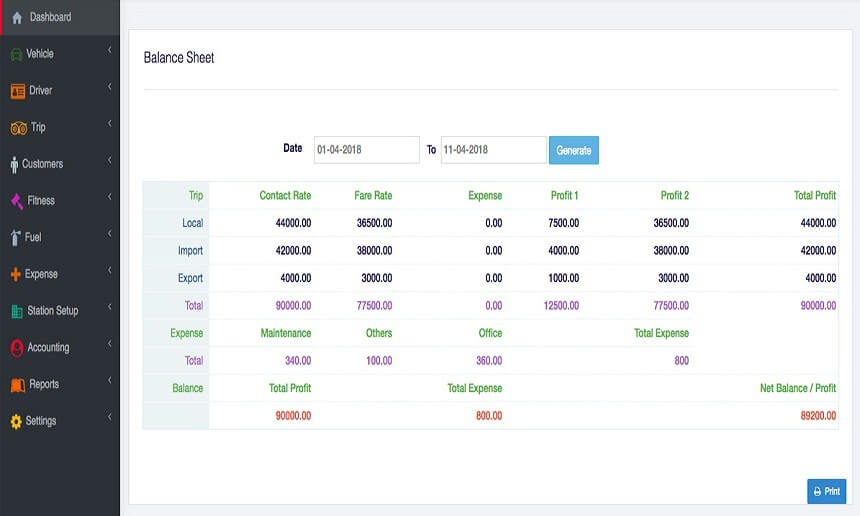Select Office total 360.00
The image size is (860, 516).
click(x=489, y=361)
